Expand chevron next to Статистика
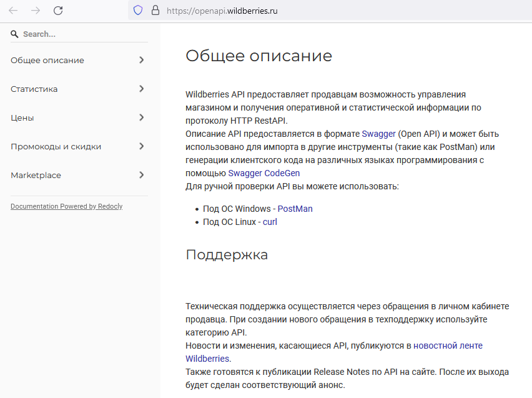The width and height of the screenshot is (532, 398). click(142, 89)
